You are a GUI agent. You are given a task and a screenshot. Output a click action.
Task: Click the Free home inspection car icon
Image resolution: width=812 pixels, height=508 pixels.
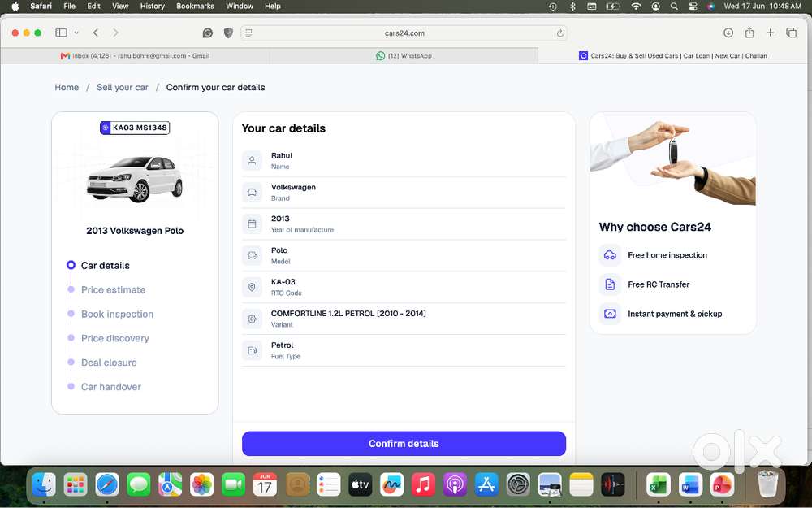point(610,255)
